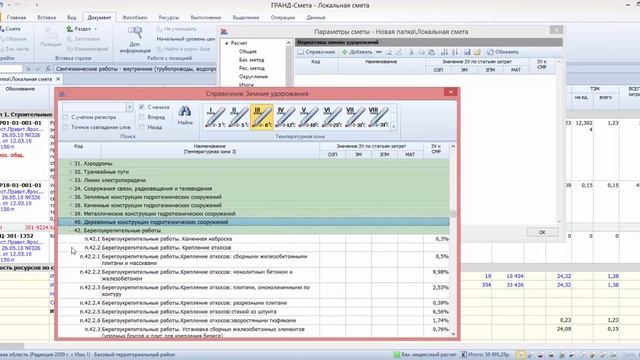Click OK in Параметры сметы window

[542, 232]
